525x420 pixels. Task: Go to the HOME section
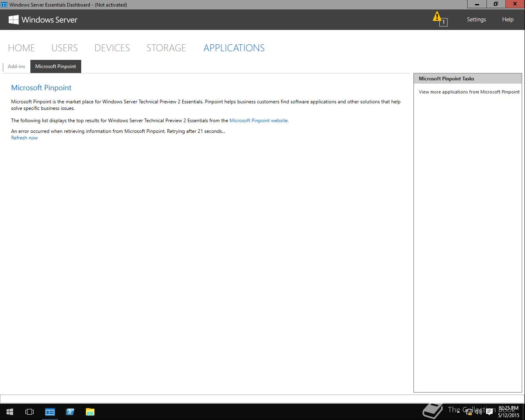[x=21, y=48]
